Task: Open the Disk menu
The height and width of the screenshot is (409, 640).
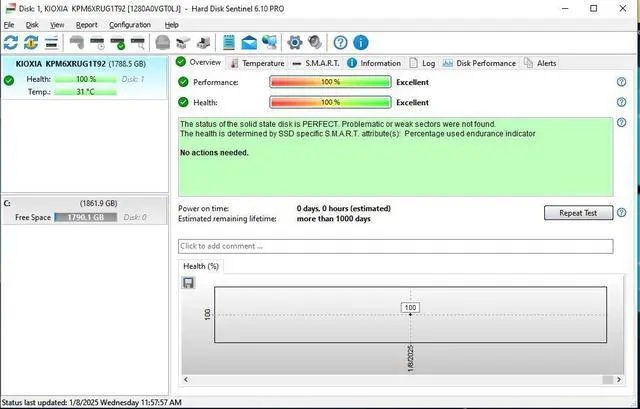Action: (32, 25)
